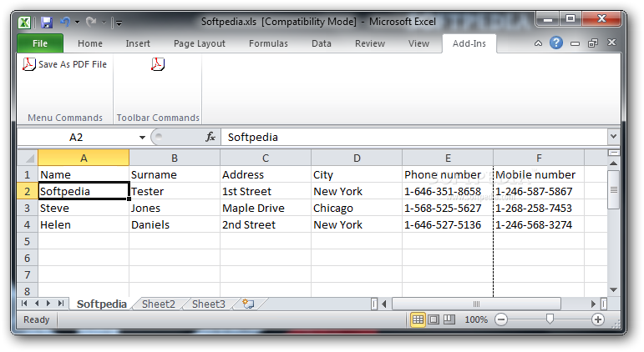The height and width of the screenshot is (352, 644).
Task: Click the vertical scrollbar up arrow
Action: tap(614, 163)
